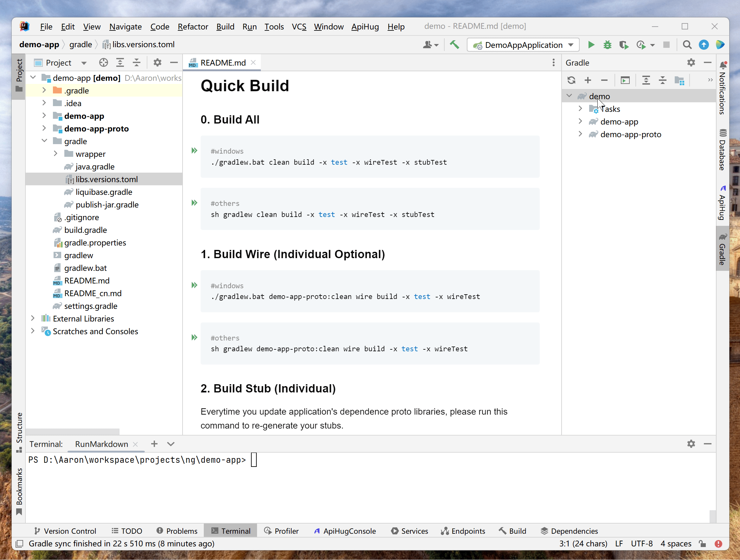Open the ApiHugConsole tool window
The width and height of the screenshot is (740, 560).
tap(344, 531)
